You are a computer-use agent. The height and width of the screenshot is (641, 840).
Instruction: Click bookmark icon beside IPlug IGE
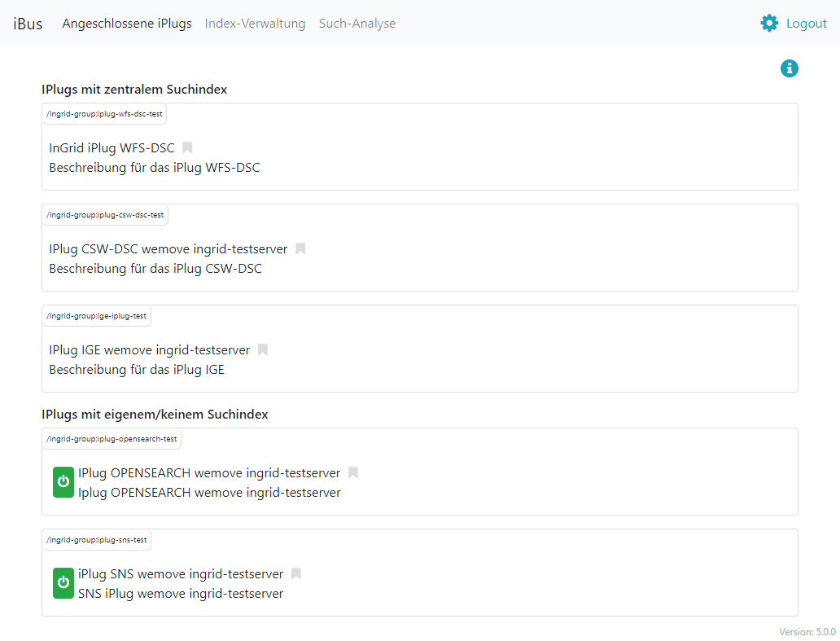[x=262, y=350]
